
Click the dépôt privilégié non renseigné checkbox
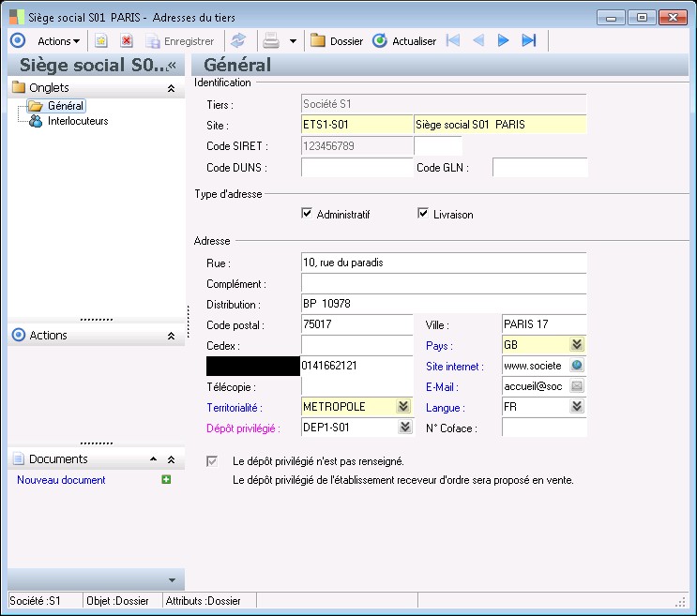[x=212, y=461]
